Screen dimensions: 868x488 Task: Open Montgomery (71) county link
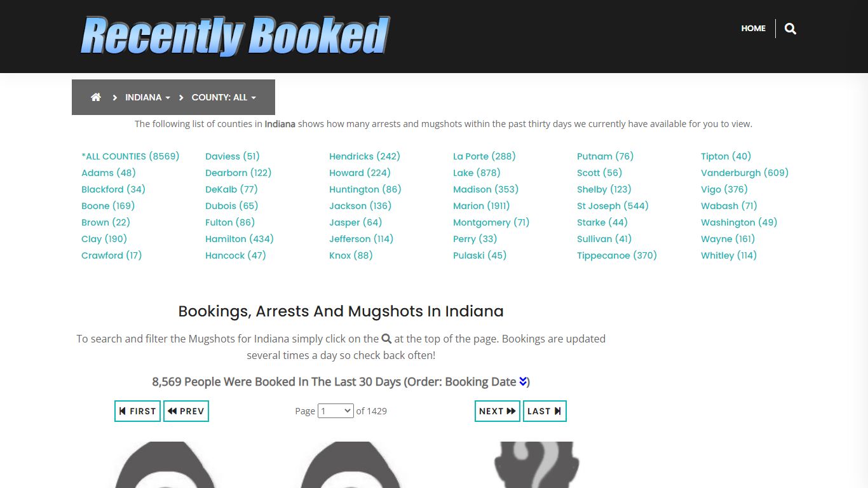pos(491,222)
